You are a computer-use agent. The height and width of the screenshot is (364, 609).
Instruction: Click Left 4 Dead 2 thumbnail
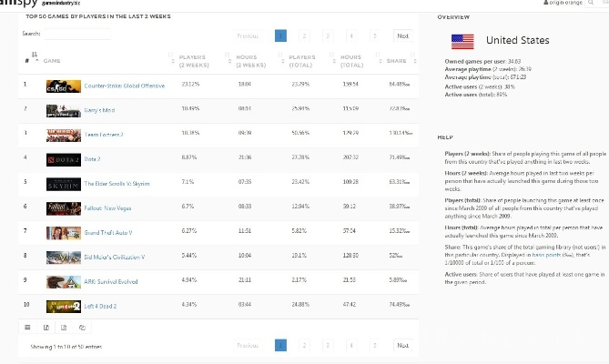[64, 306]
